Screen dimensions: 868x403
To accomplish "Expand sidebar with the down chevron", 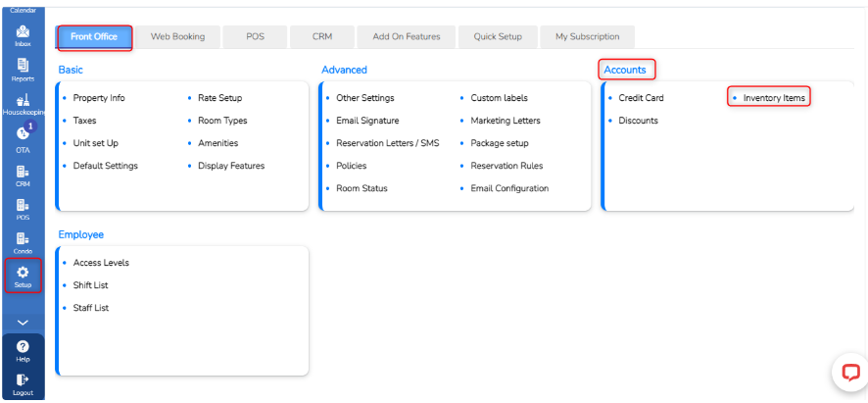I will coord(23,322).
